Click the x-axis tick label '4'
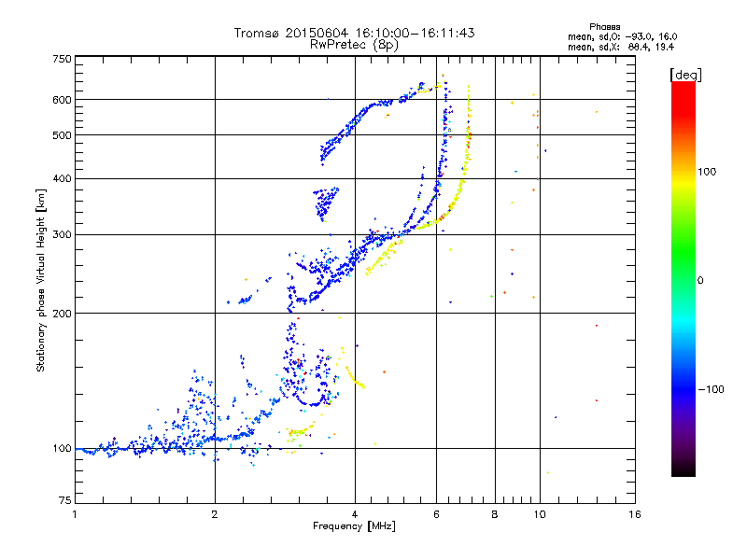The width and height of the screenshot is (747, 560). point(355,514)
